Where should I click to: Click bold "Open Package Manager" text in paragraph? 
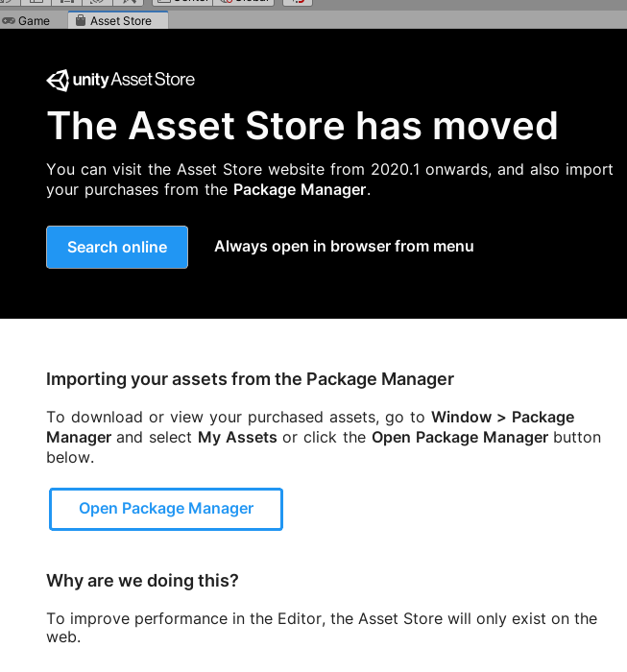click(460, 438)
